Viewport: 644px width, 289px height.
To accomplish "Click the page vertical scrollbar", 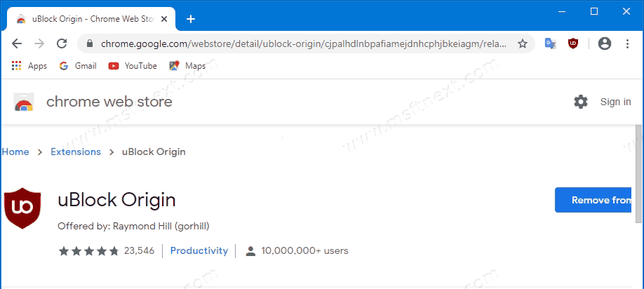I will pos(638,173).
